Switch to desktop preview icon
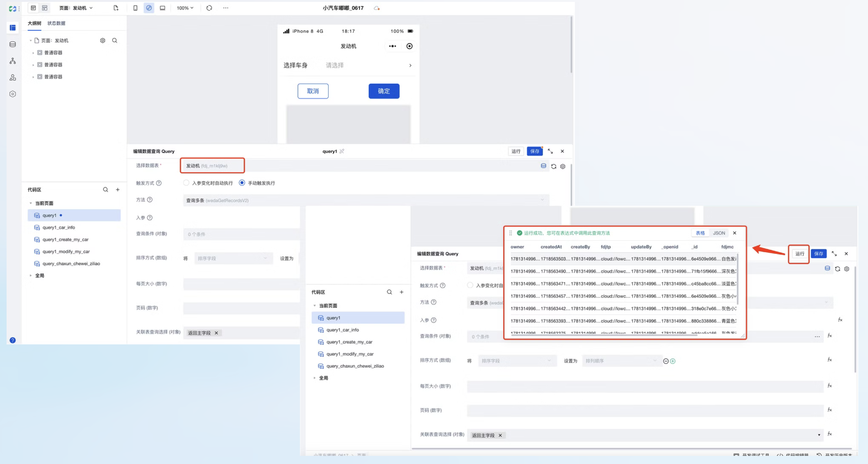Viewport: 868px width, 464px height. pyautogui.click(x=162, y=8)
